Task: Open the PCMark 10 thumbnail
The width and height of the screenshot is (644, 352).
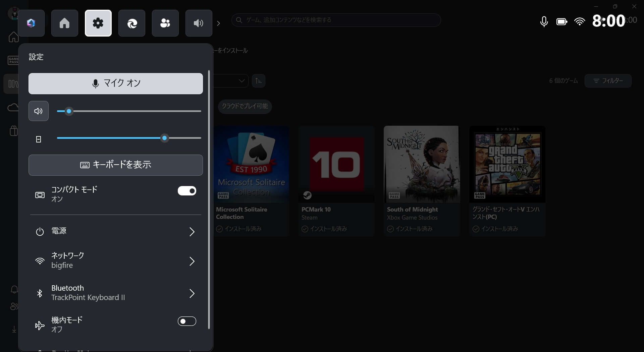Action: coord(336,164)
